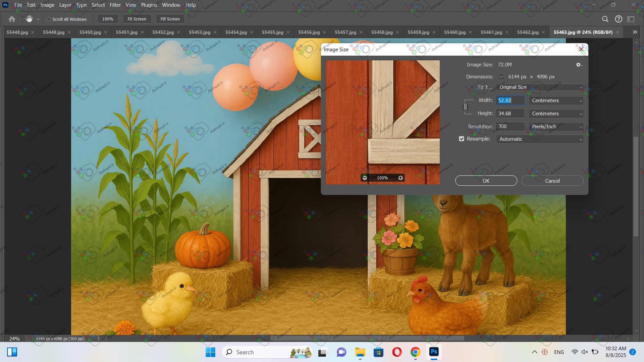
Task: Click the Home icon in options bar
Action: pyautogui.click(x=12, y=19)
